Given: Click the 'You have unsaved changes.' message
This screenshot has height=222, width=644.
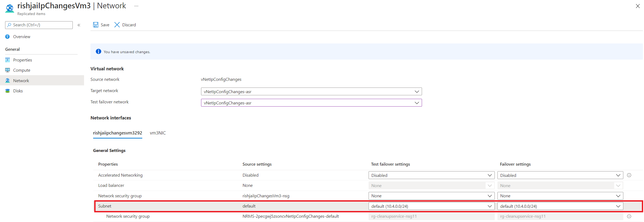Looking at the screenshot, I should [127, 52].
